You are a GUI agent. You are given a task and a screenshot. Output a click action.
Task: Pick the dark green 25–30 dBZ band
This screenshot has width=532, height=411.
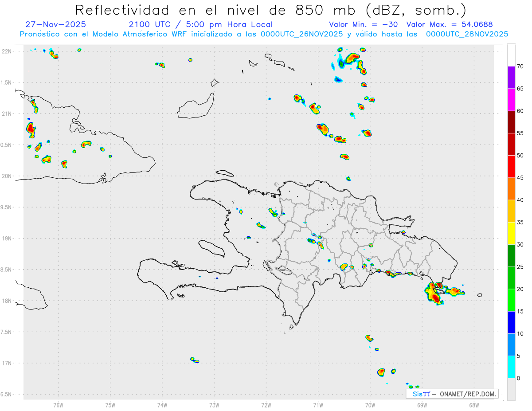(511, 256)
